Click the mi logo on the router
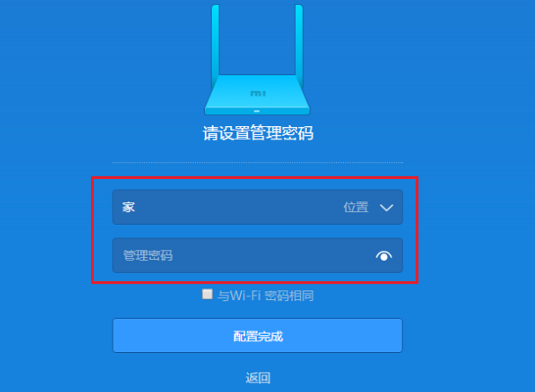 click(x=258, y=94)
